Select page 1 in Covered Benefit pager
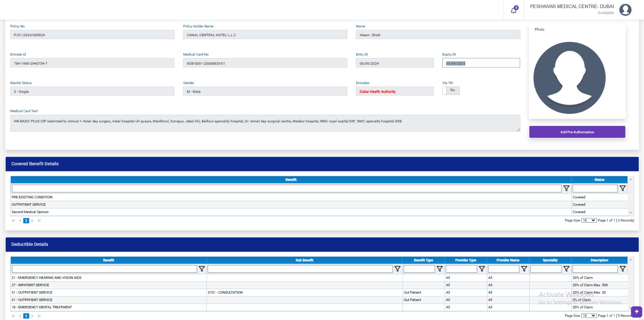The width and height of the screenshot is (644, 320). point(26,221)
